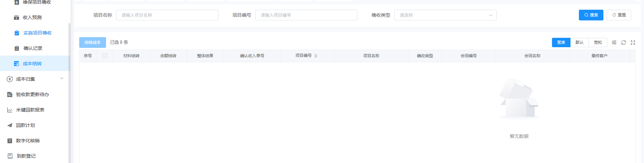This screenshot has height=163, width=644.
Task: Toggle the select-all checkbox in table header
Action: tap(105, 56)
